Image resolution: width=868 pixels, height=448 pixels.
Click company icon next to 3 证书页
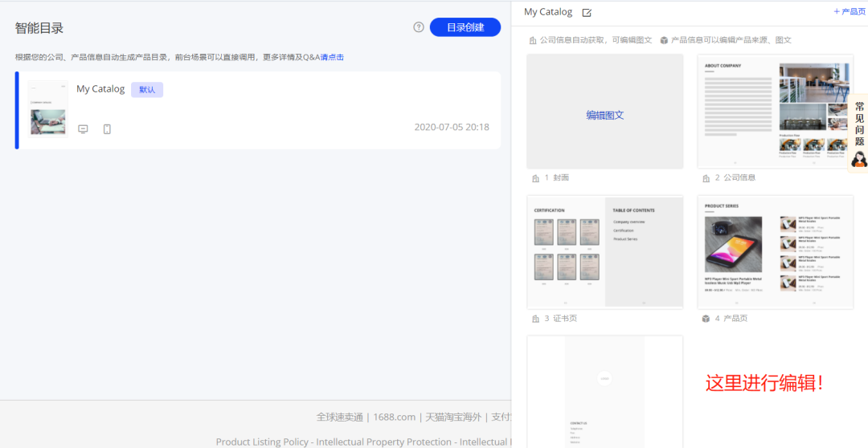point(535,319)
